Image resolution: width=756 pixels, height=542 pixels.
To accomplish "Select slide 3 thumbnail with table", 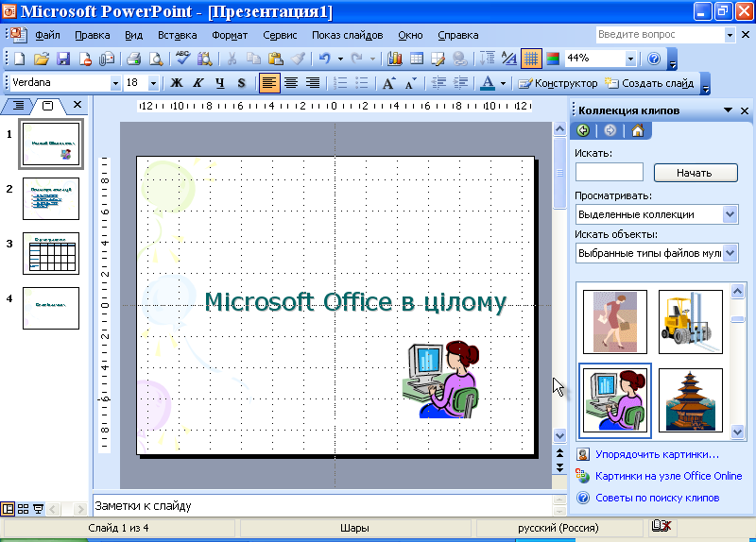I will click(51, 253).
